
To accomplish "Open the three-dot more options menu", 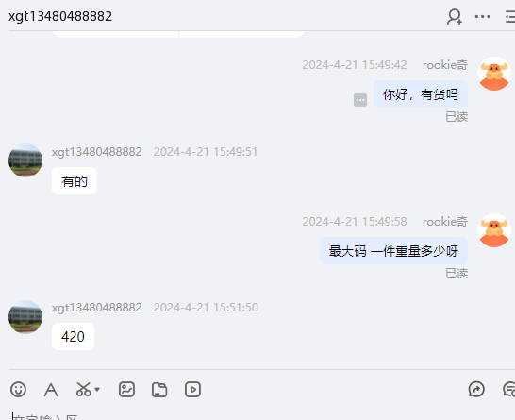I will pyautogui.click(x=483, y=16).
